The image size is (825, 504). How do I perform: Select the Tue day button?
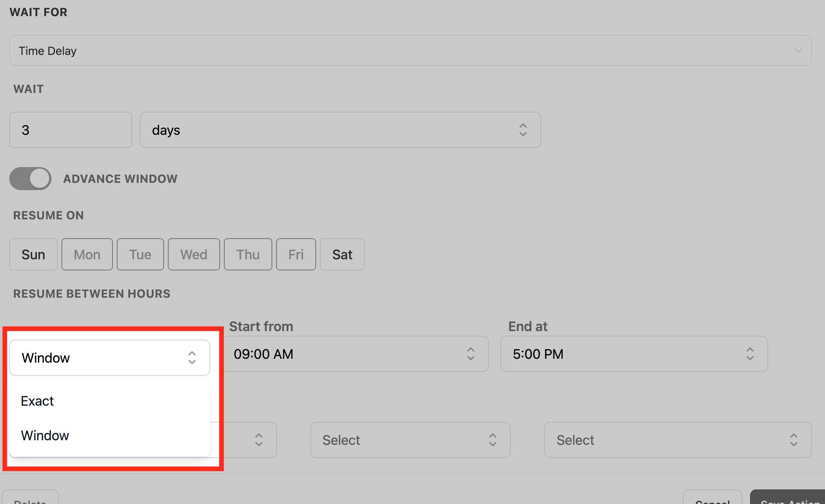pos(140,254)
